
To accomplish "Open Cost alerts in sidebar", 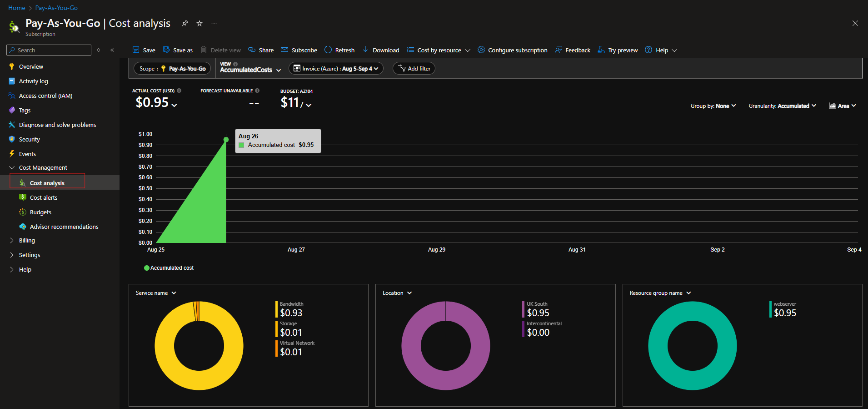I will click(x=44, y=197).
